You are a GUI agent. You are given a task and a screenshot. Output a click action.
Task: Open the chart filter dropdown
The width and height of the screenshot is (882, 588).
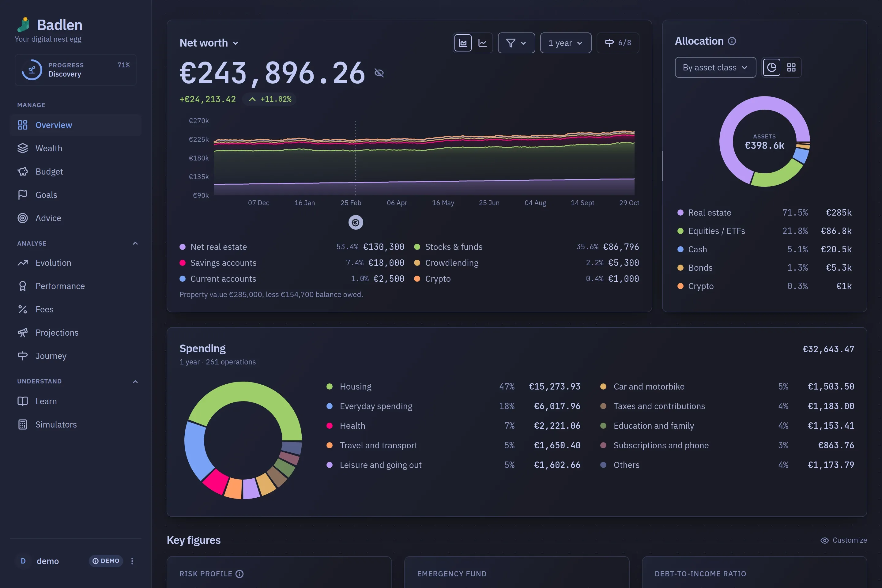(x=516, y=43)
